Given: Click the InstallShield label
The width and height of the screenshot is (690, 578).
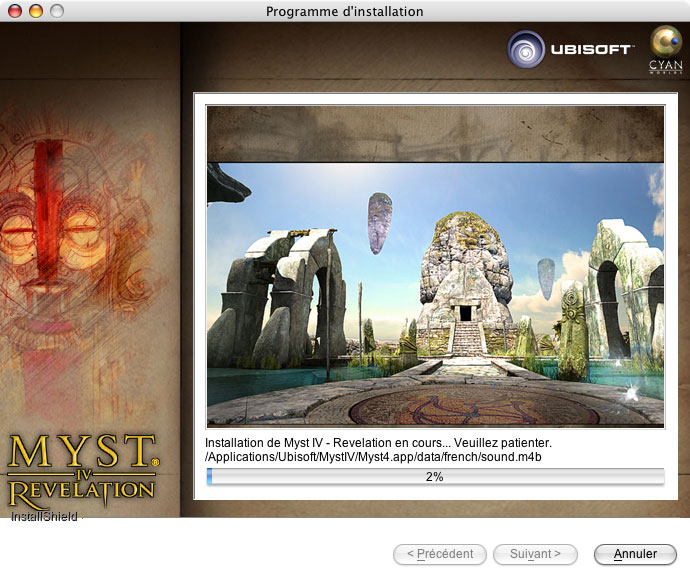Looking at the screenshot, I should (x=44, y=517).
